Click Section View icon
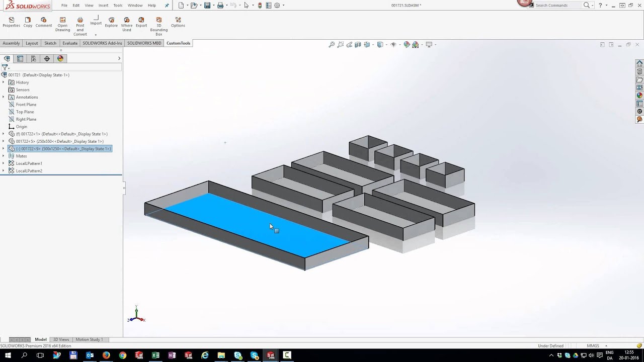 point(358,44)
